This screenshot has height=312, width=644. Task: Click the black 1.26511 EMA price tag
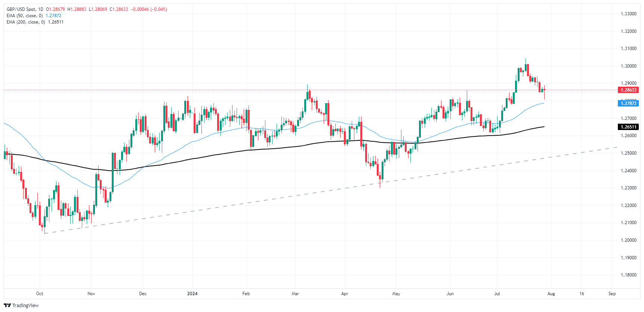(628, 127)
